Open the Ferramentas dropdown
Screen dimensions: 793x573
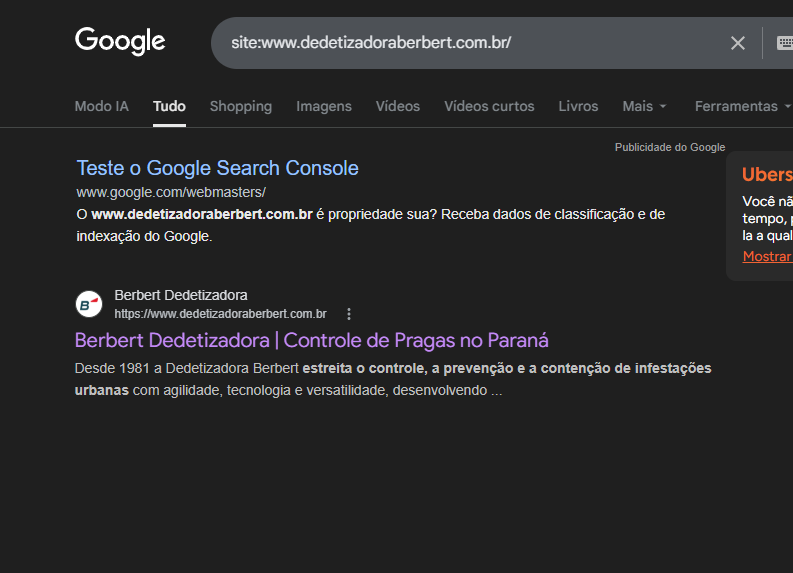(742, 106)
